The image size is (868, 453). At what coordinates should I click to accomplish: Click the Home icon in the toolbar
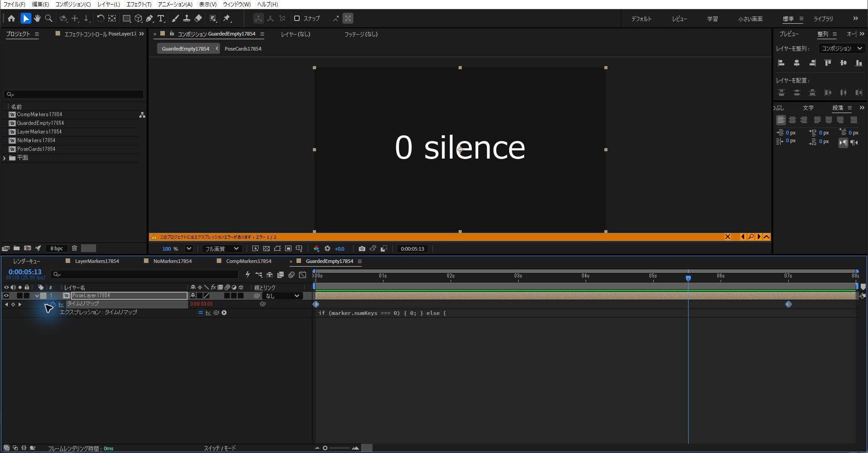click(x=11, y=18)
